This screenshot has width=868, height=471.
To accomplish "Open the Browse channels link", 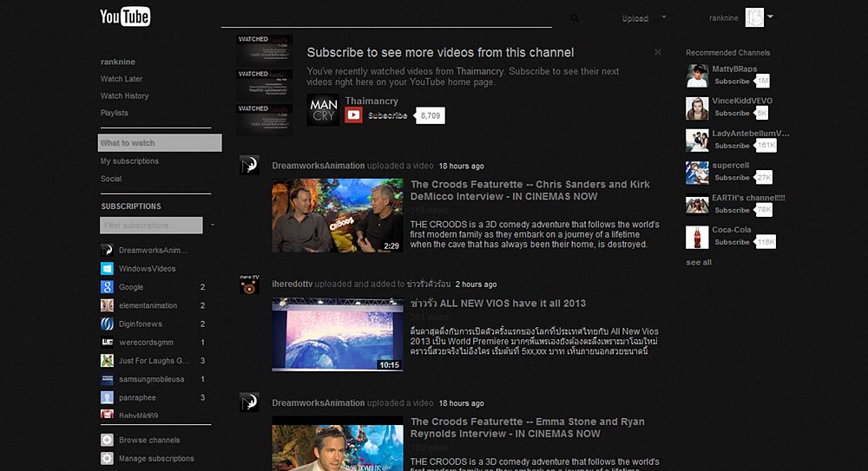I will point(149,440).
